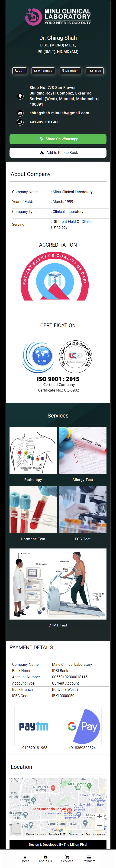Zoom out on the map
116x868 pixels.
[x=100, y=826]
